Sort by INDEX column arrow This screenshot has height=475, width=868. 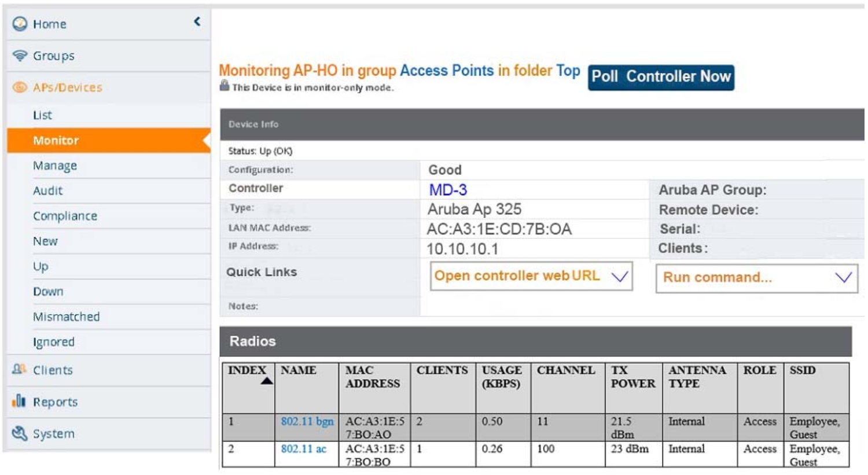click(x=266, y=381)
